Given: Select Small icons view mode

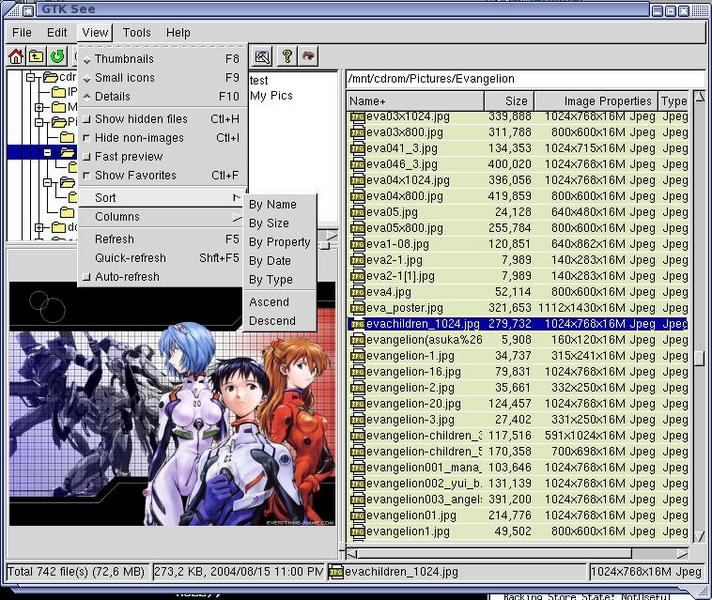Looking at the screenshot, I should click(163, 78).
